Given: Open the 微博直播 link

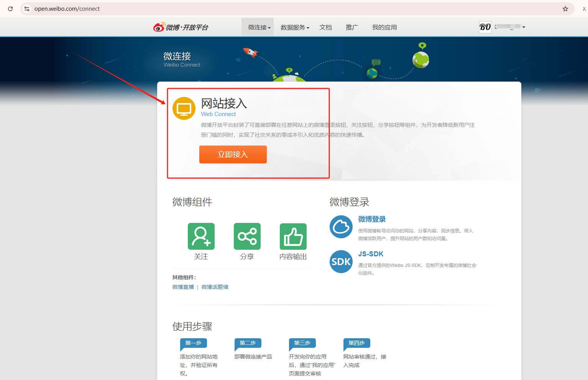Looking at the screenshot, I should pyautogui.click(x=183, y=287).
